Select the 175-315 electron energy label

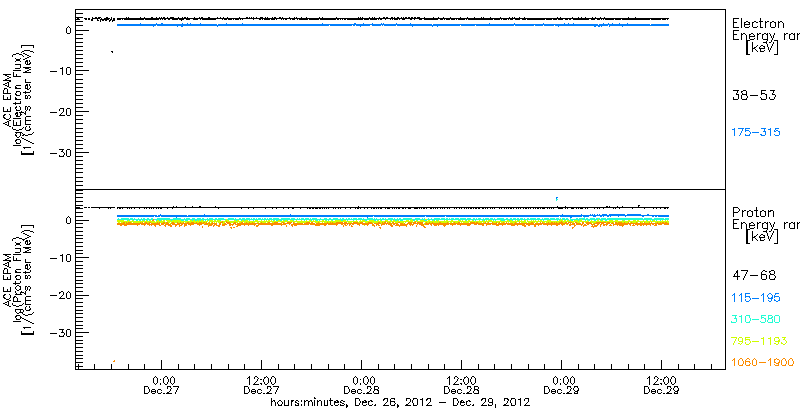[756, 133]
